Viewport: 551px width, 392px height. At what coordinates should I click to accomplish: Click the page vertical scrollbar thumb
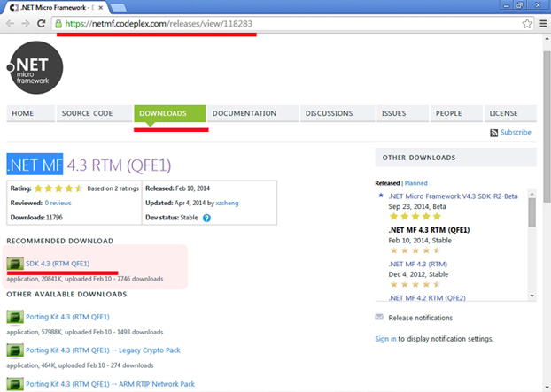coord(547,127)
